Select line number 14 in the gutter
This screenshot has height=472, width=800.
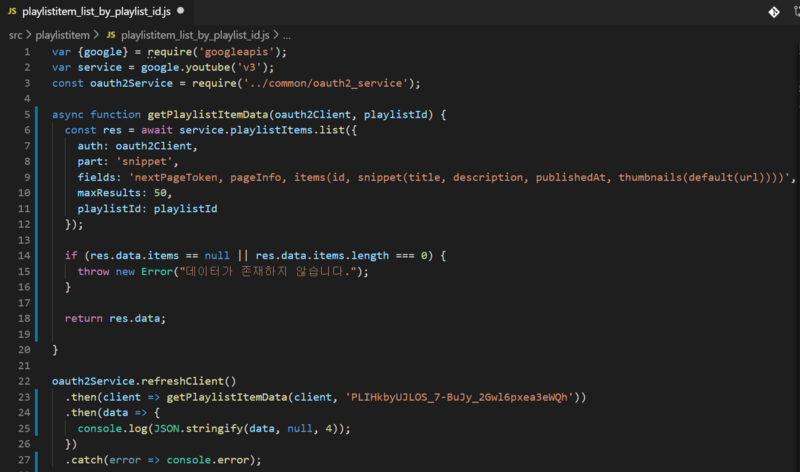pos(24,256)
